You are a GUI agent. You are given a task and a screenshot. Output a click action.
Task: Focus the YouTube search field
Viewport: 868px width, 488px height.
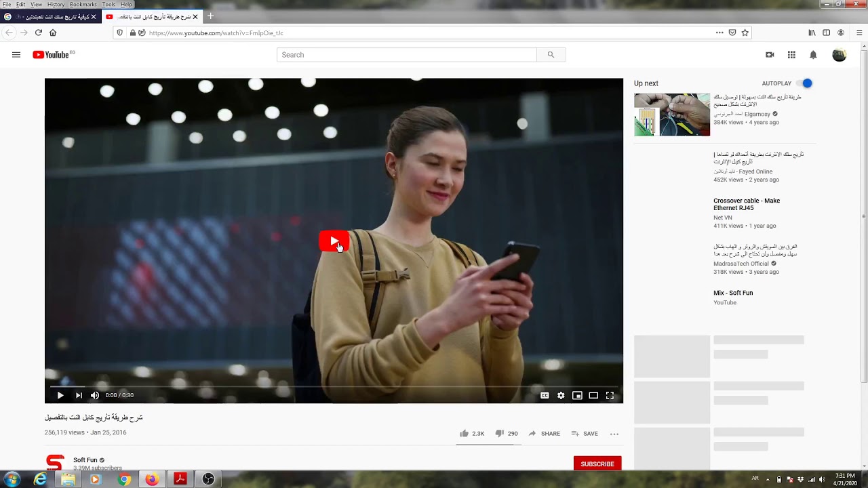407,55
